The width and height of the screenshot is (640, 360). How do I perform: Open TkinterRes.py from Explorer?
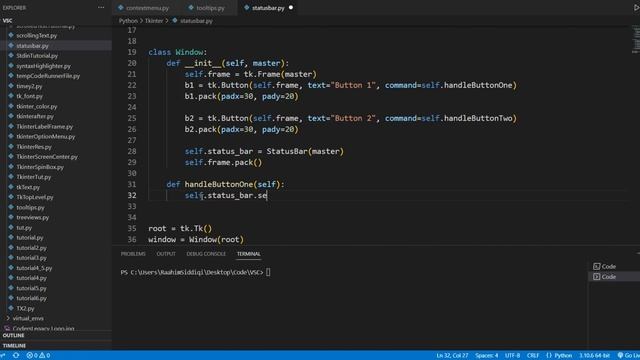34,147
